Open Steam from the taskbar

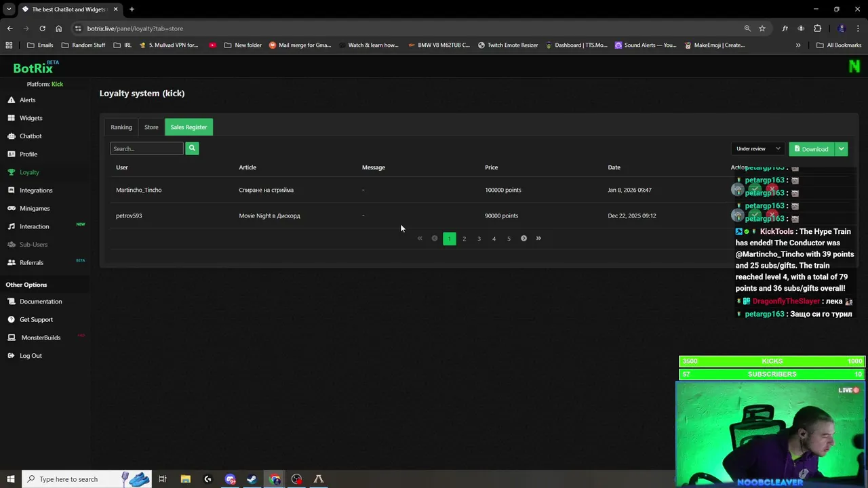coord(252,479)
